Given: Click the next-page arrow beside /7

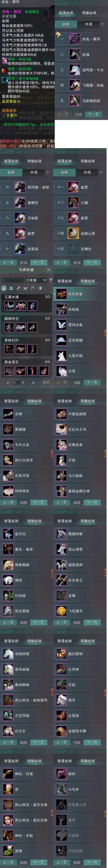Looking at the screenshot, I should coord(33,383).
